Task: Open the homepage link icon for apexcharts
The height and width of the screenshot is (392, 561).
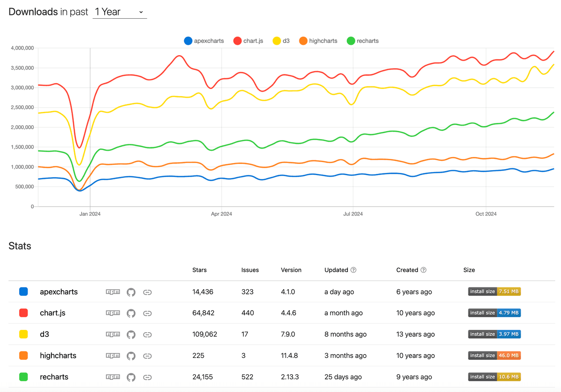Action: 147,292
